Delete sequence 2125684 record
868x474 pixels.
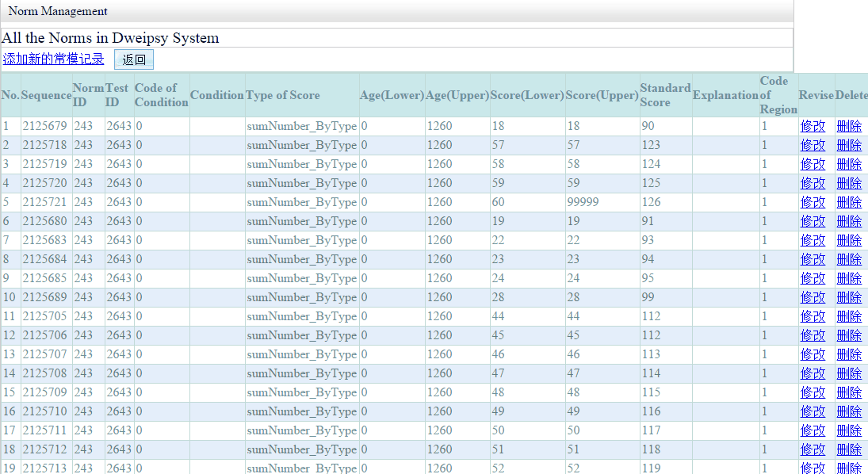coord(849,259)
